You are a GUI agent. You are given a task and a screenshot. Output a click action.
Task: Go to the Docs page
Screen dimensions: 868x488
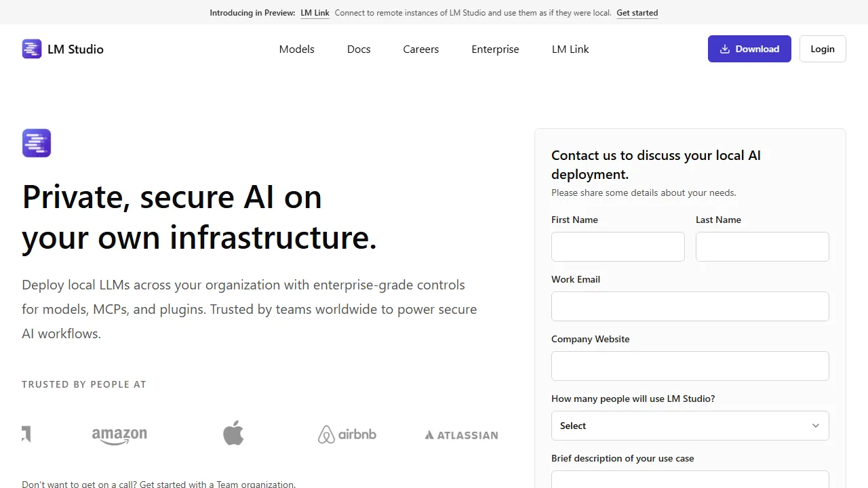click(359, 49)
